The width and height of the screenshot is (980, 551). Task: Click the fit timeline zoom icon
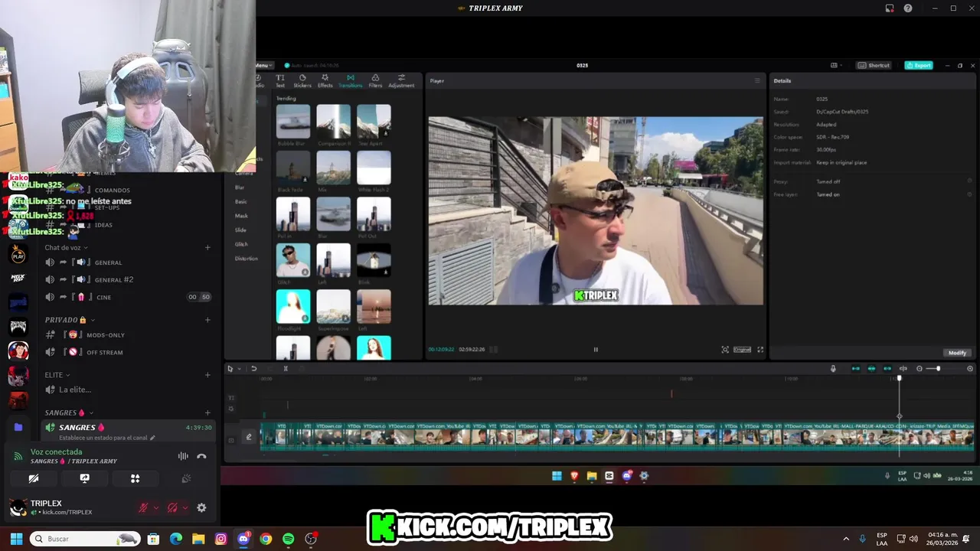tap(970, 369)
